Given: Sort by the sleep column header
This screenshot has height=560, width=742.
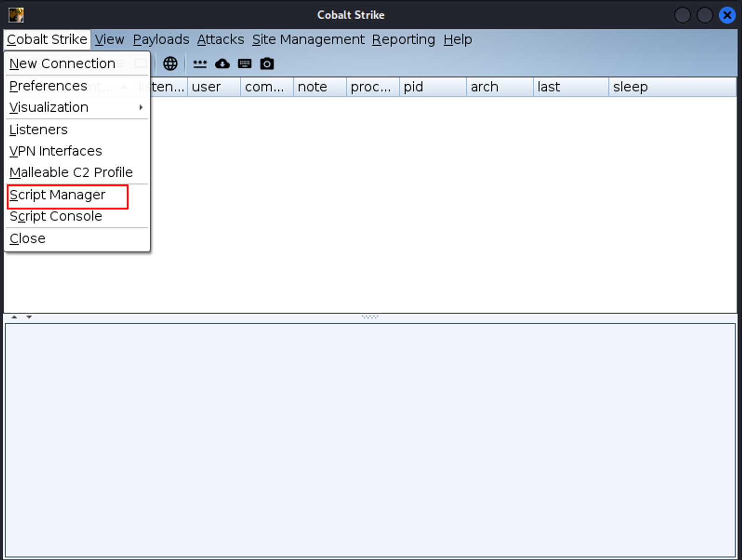Looking at the screenshot, I should [672, 87].
